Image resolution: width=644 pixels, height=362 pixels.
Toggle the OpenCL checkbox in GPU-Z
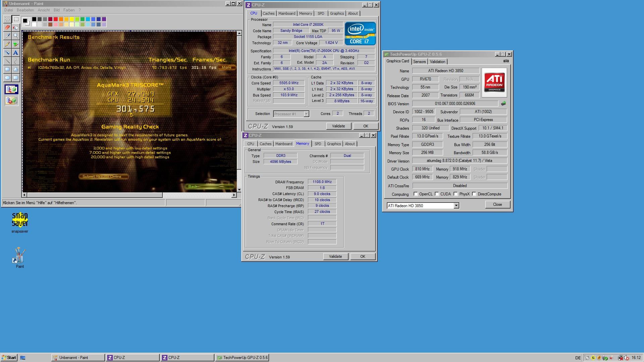pyautogui.click(x=416, y=194)
